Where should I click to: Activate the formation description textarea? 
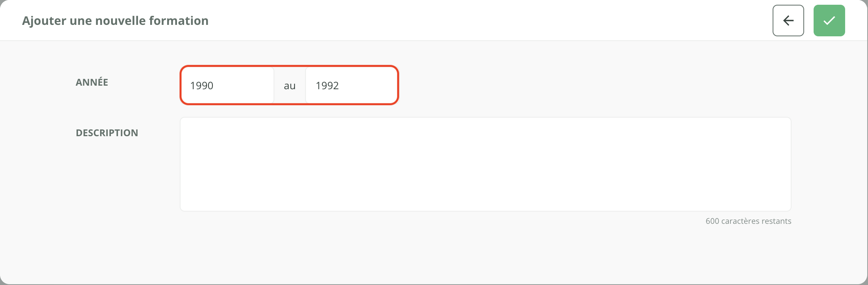tap(485, 164)
